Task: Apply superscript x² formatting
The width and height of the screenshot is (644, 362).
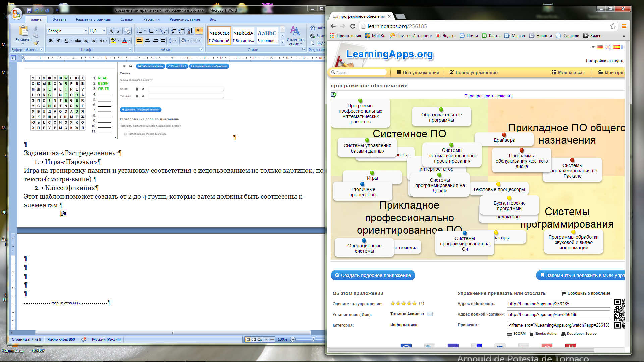Action: pyautogui.click(x=94, y=41)
